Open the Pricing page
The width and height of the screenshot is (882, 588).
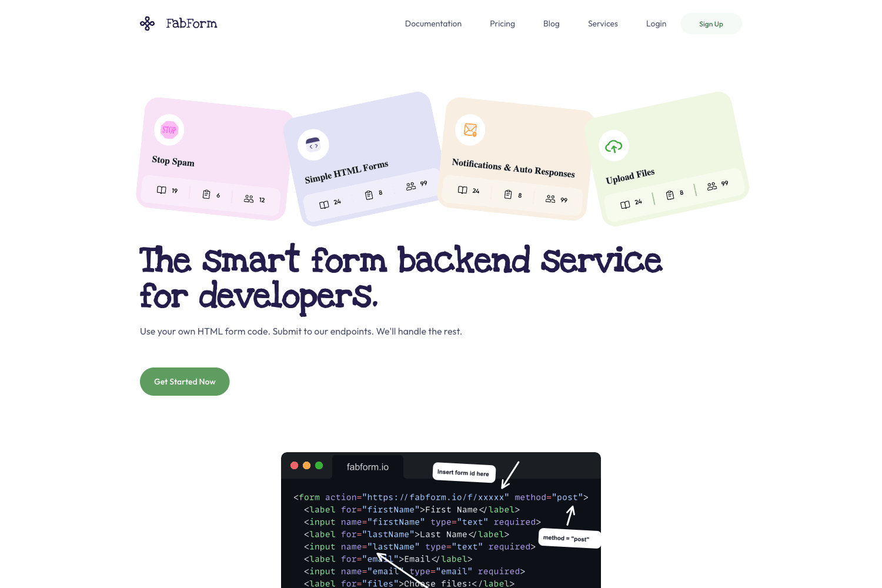tap(502, 24)
